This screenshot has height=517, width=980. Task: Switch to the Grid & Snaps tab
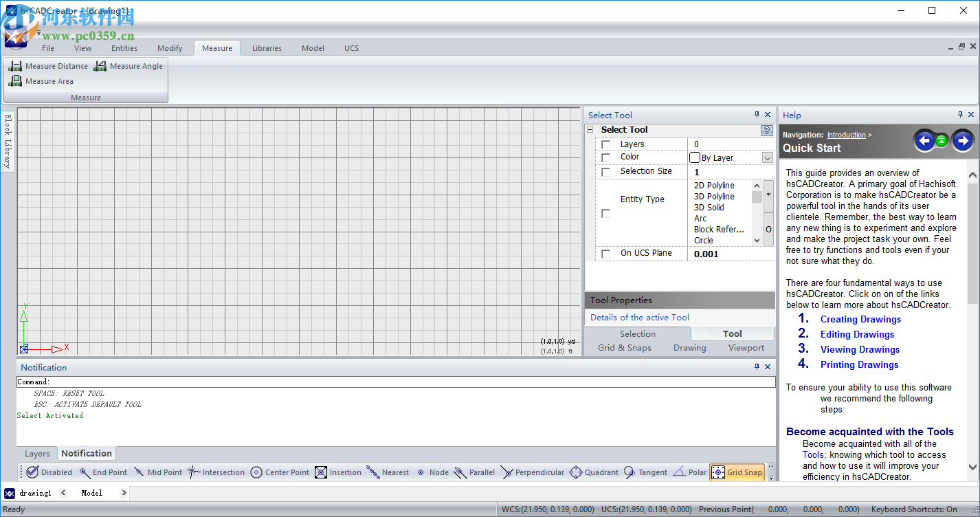pyautogui.click(x=625, y=347)
